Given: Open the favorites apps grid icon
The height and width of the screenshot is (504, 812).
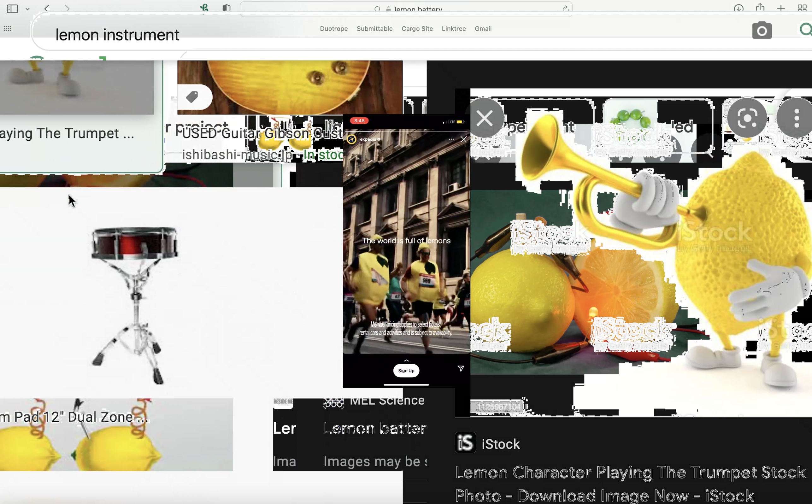Looking at the screenshot, I should (x=8, y=29).
